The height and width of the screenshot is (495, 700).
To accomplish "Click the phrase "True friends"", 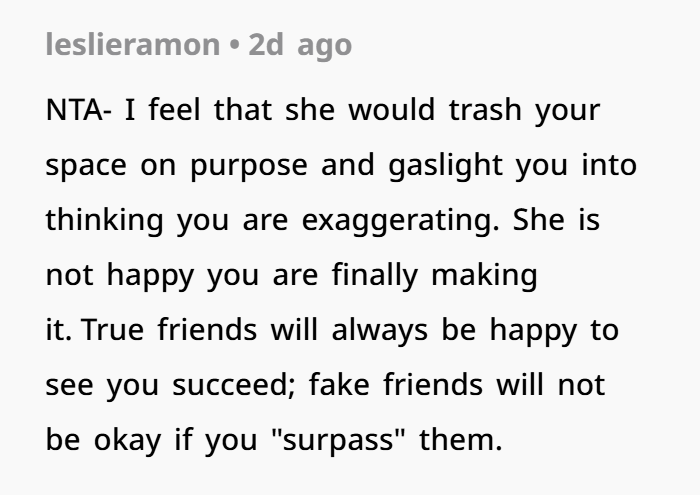I will click(169, 330).
